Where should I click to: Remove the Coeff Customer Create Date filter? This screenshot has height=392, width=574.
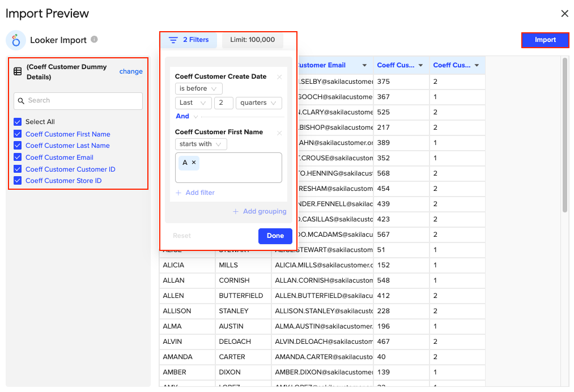279,77
